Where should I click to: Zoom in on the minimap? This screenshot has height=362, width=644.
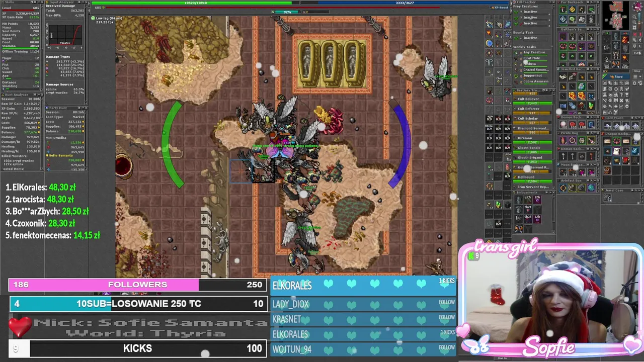pyautogui.click(x=634, y=22)
